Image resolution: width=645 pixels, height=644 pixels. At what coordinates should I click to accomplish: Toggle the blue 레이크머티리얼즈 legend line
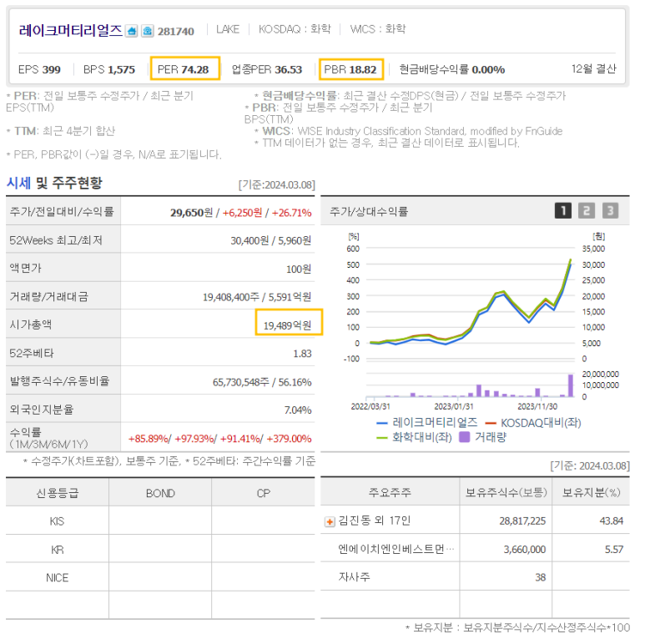427,422
